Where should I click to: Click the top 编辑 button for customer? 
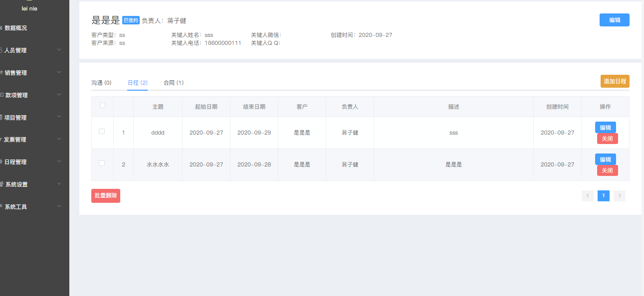pos(615,20)
